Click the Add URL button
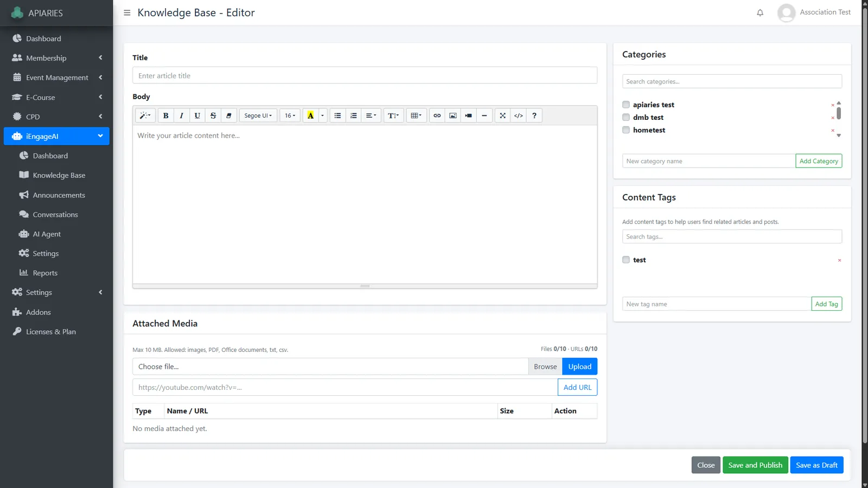This screenshot has width=868, height=488. pos(577,387)
